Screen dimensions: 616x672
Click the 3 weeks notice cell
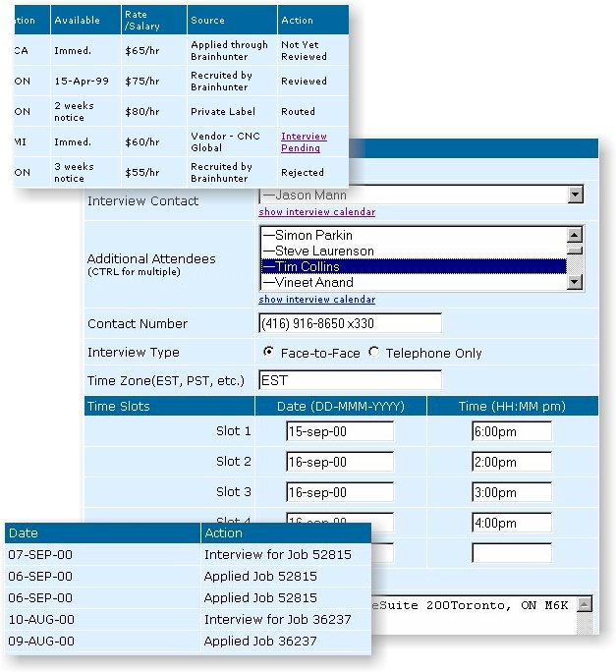(x=85, y=172)
